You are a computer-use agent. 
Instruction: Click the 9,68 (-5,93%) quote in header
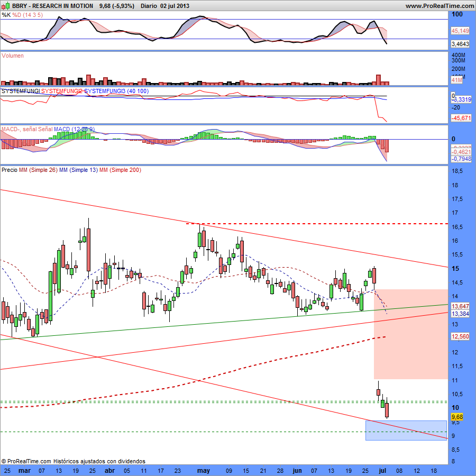tap(116, 6)
